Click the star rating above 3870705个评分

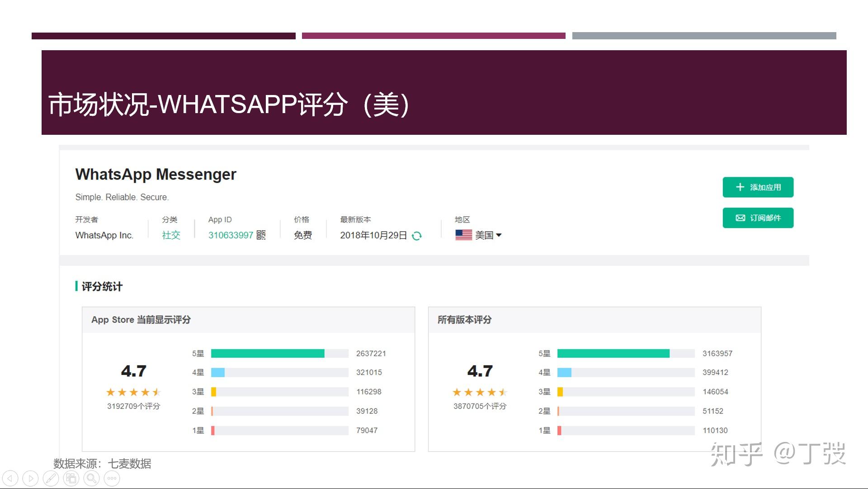pyautogui.click(x=480, y=392)
